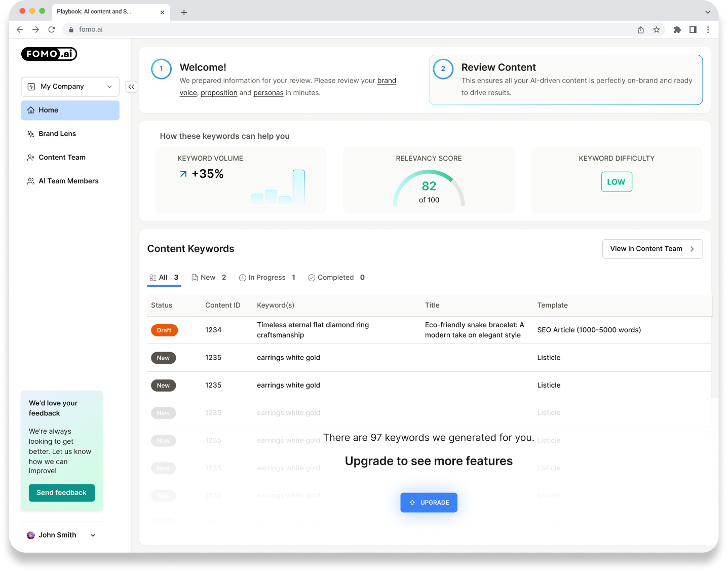Viewport: 728px width, 572px height.
Task: Click the Upgrade button
Action: (x=429, y=502)
